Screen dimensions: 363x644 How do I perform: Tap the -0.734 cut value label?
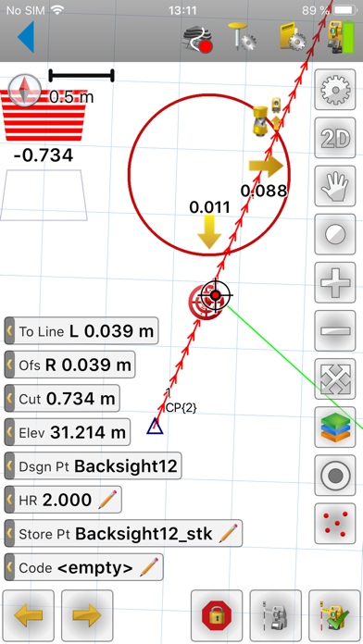click(x=44, y=155)
